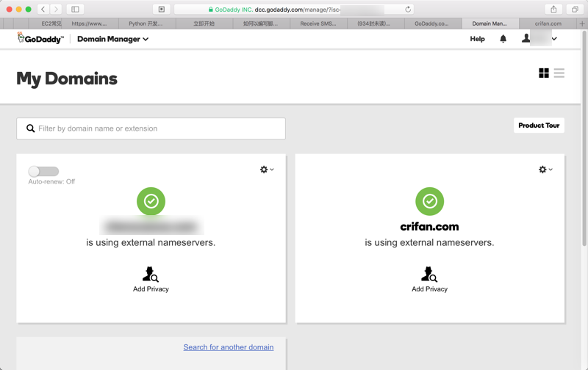588x370 pixels.
Task: Click the Reader view button
Action: (x=162, y=10)
